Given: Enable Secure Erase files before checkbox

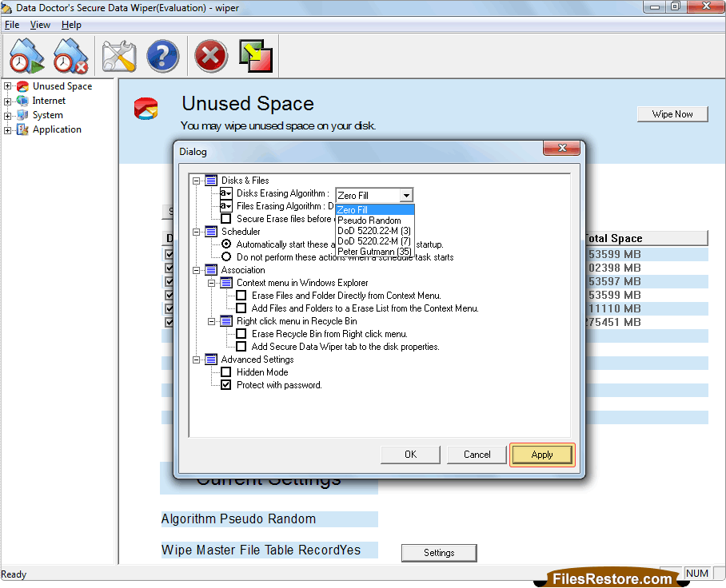Looking at the screenshot, I should [x=226, y=218].
